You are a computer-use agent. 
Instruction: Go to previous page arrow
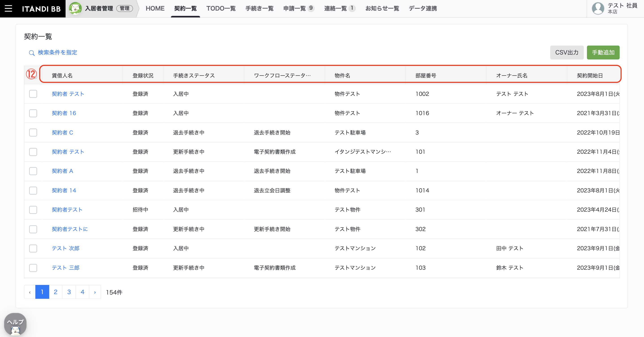[30, 292]
